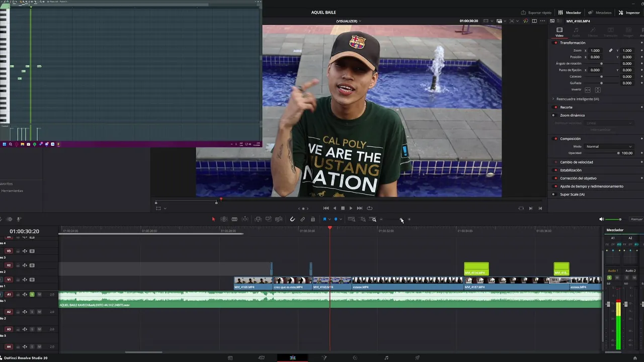Toggle the linked selection chain icon

[x=302, y=219]
